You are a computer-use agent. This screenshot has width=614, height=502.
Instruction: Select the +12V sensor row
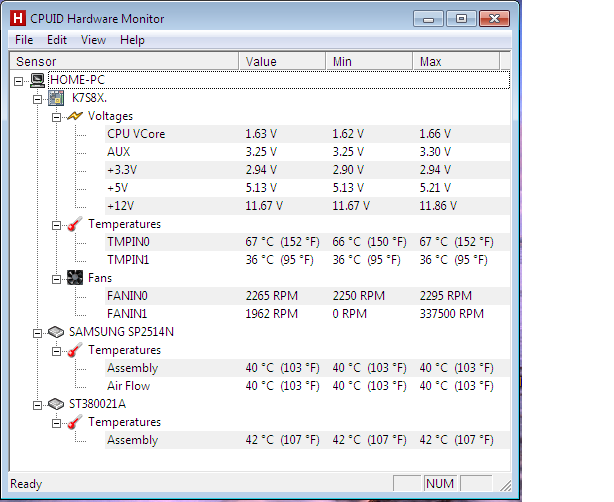(x=307, y=206)
